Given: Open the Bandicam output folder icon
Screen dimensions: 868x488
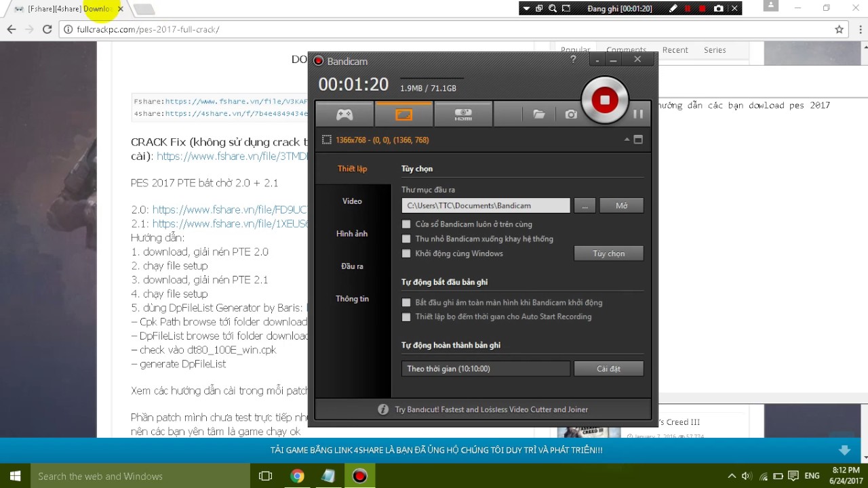Looking at the screenshot, I should tap(538, 114).
